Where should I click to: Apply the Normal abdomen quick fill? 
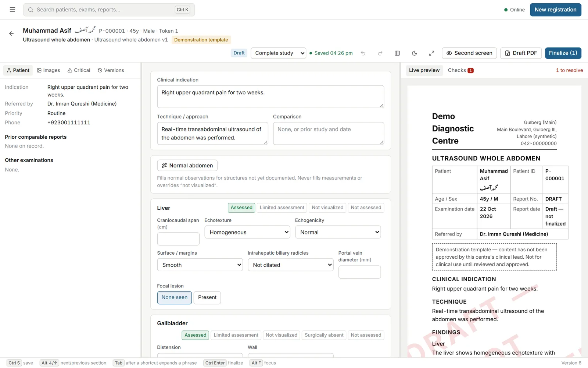coord(187,166)
